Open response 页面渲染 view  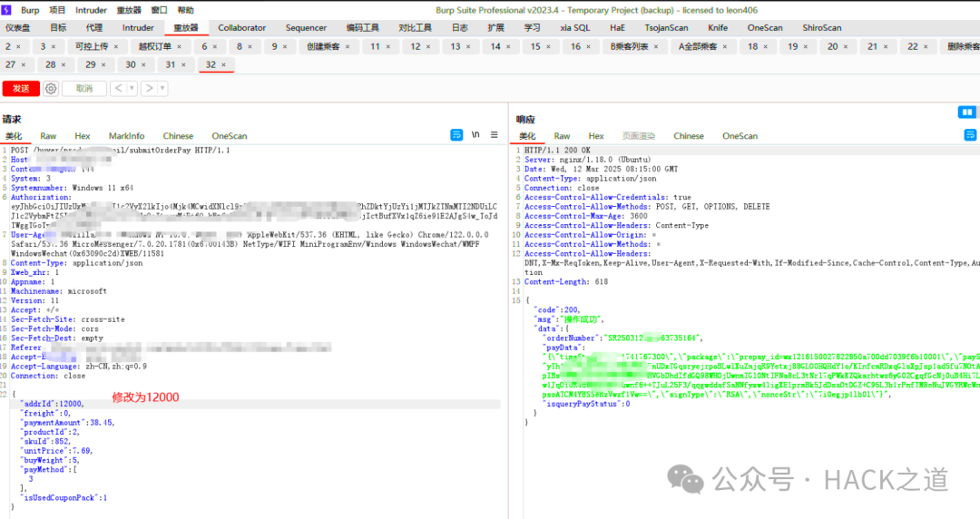point(639,136)
